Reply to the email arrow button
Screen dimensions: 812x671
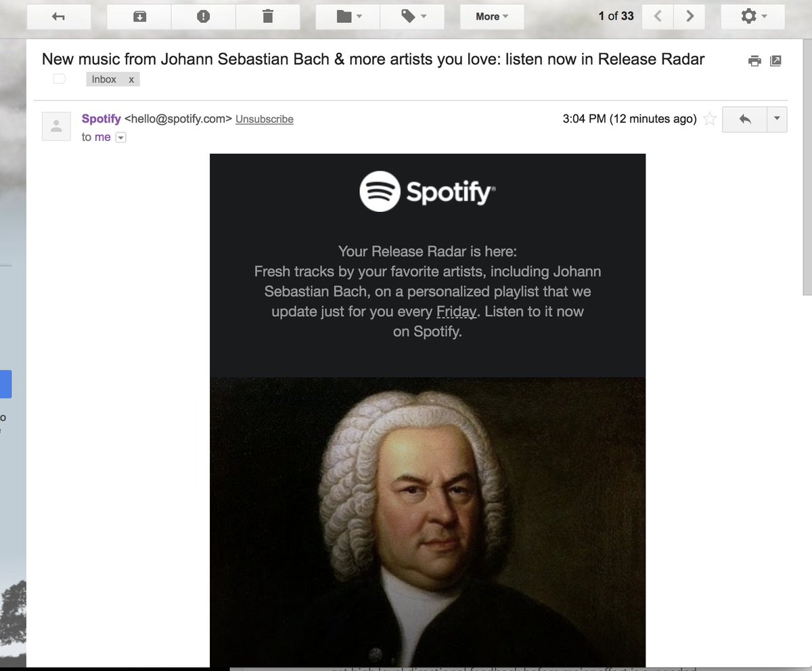tap(744, 119)
